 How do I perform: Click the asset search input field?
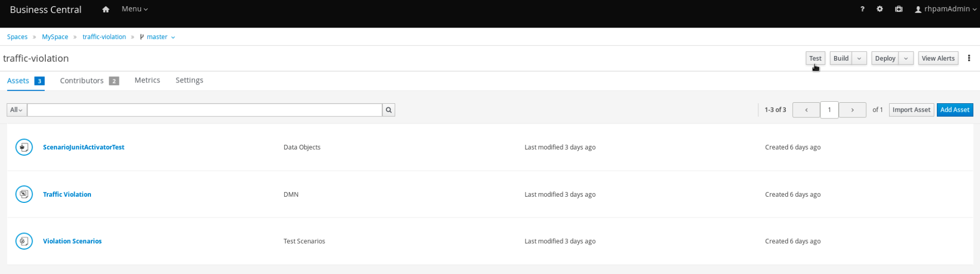205,110
